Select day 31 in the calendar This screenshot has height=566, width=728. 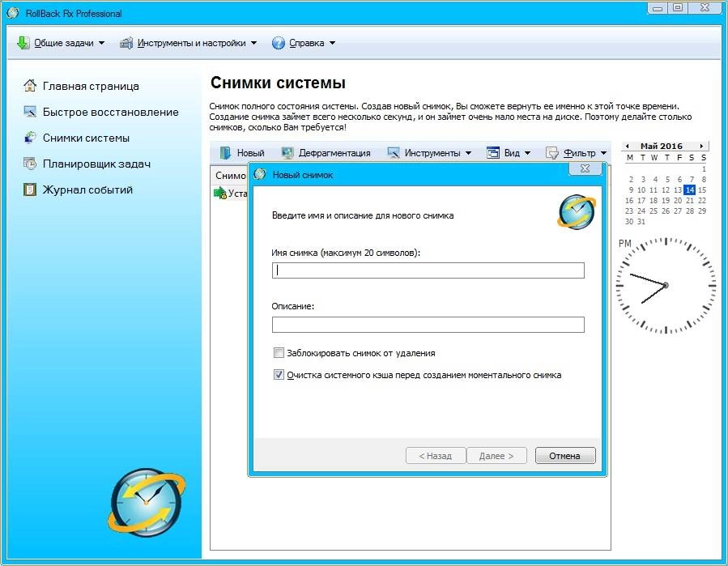pyautogui.click(x=641, y=222)
